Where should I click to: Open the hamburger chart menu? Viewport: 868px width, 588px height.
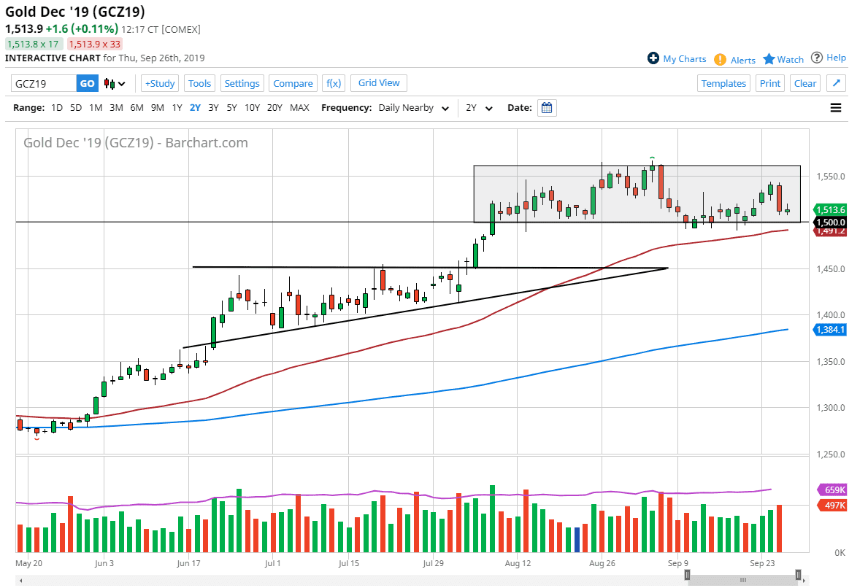click(835, 107)
